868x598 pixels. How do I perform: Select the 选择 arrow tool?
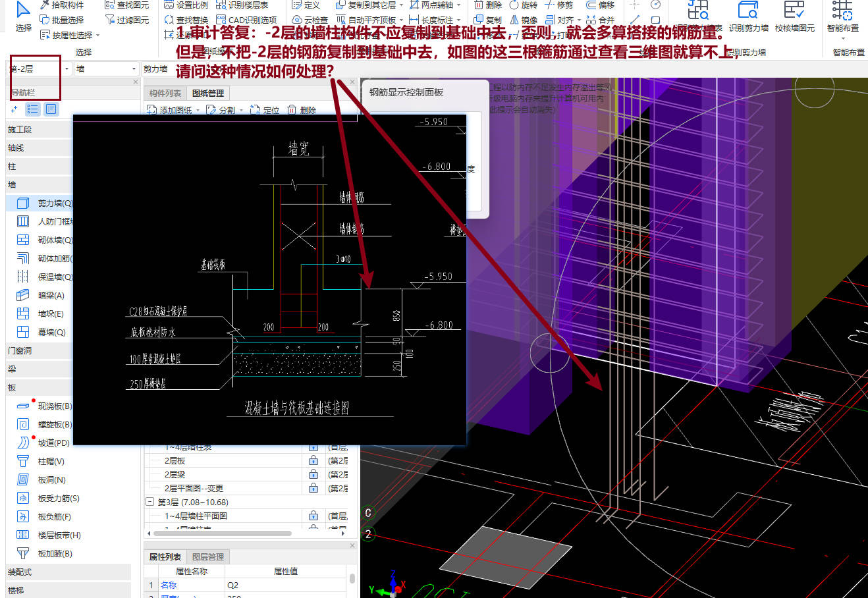pos(23,17)
